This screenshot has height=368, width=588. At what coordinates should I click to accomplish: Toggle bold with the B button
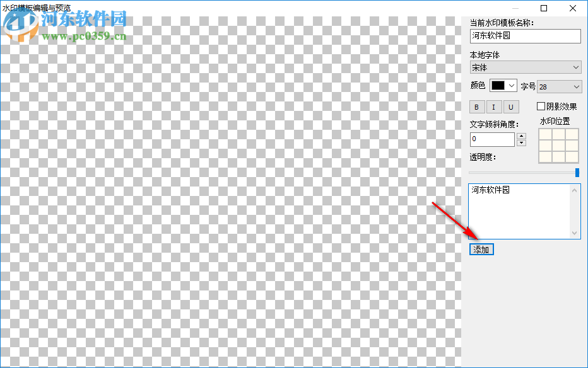point(476,107)
